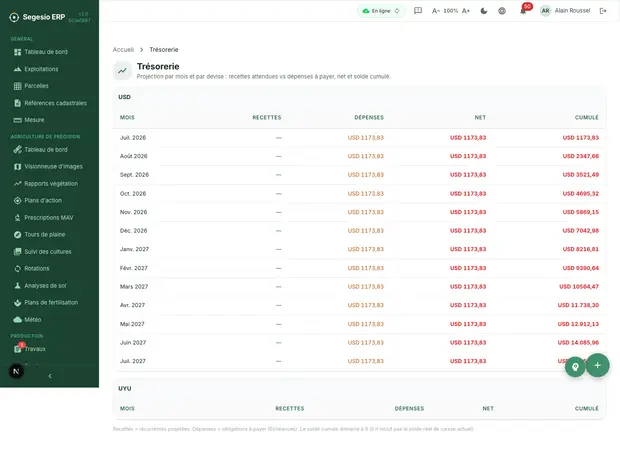Select the Mesure menu item
The width and height of the screenshot is (620, 457).
point(29,120)
